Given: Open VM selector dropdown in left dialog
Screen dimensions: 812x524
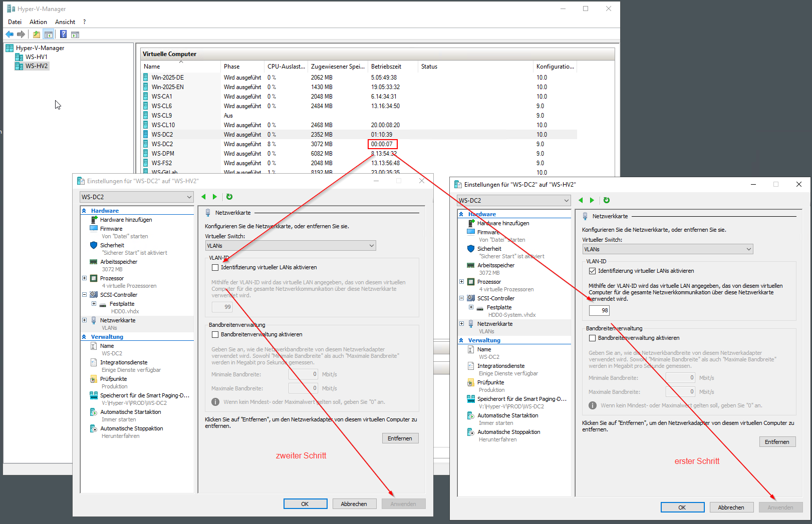Looking at the screenshot, I should tap(137, 197).
